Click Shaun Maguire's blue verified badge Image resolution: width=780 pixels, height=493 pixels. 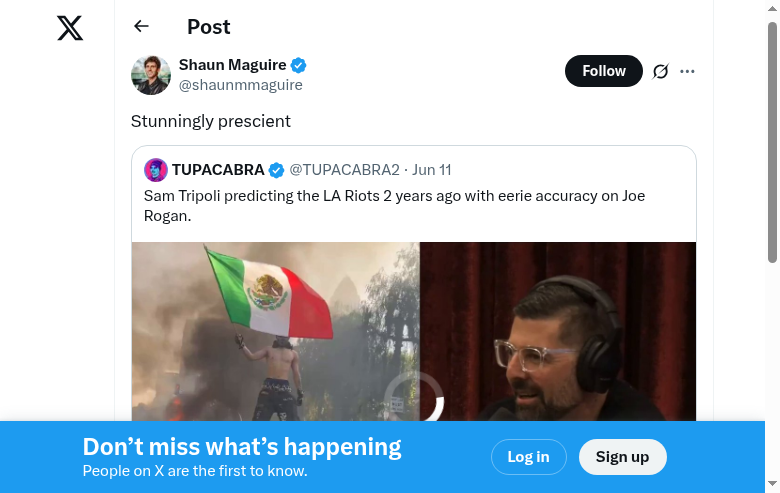[x=299, y=65]
